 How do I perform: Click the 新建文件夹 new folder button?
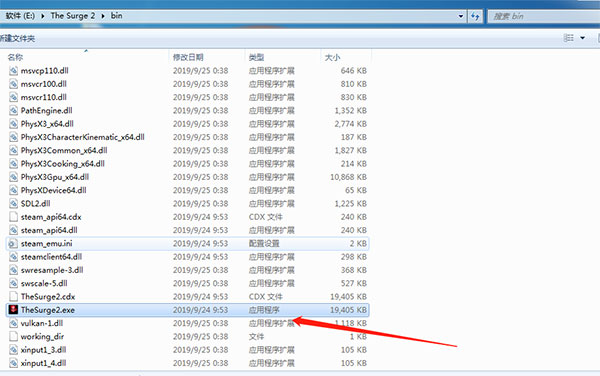coord(17,38)
